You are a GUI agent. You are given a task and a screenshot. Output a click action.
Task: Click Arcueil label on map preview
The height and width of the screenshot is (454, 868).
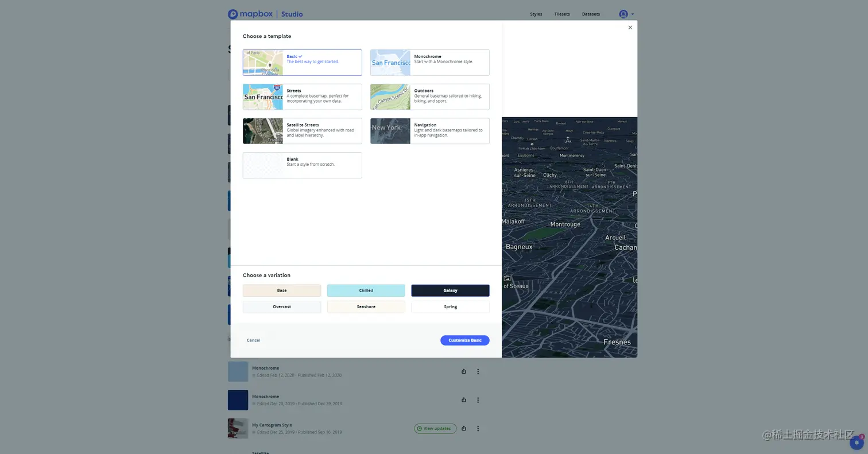615,238
